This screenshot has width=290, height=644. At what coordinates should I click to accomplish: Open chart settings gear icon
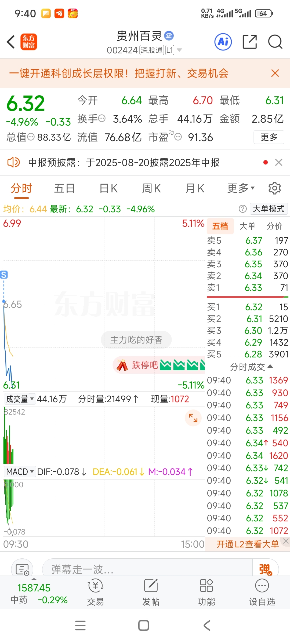point(274,188)
